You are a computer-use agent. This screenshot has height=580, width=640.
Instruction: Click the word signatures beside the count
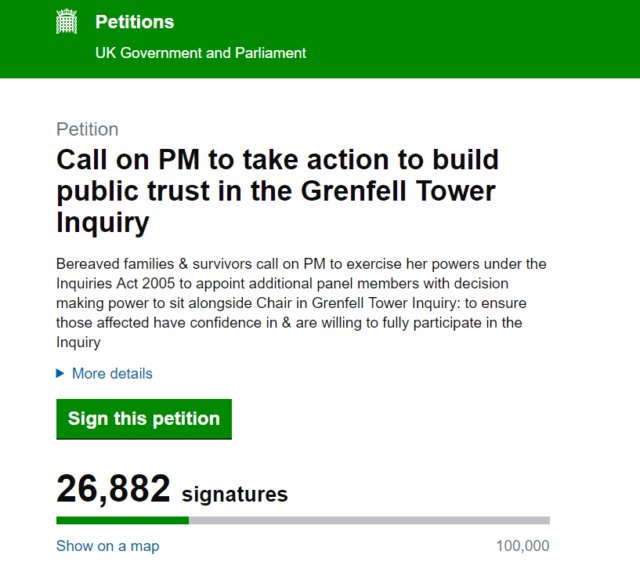(x=235, y=494)
